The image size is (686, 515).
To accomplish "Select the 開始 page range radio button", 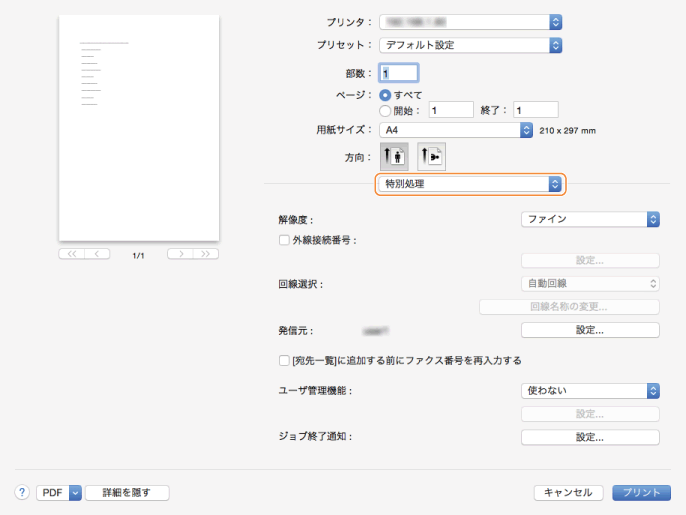I will tap(384, 110).
